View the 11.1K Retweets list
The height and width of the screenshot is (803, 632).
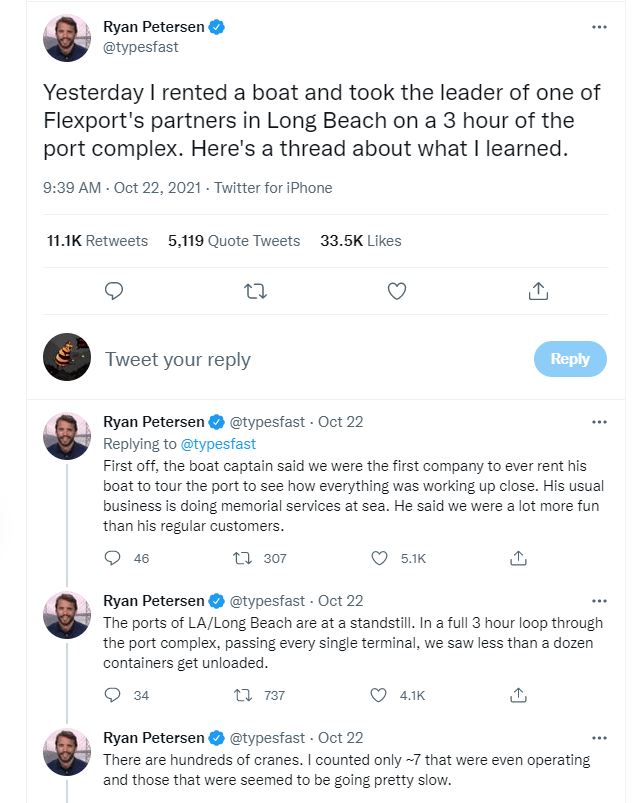pos(97,241)
